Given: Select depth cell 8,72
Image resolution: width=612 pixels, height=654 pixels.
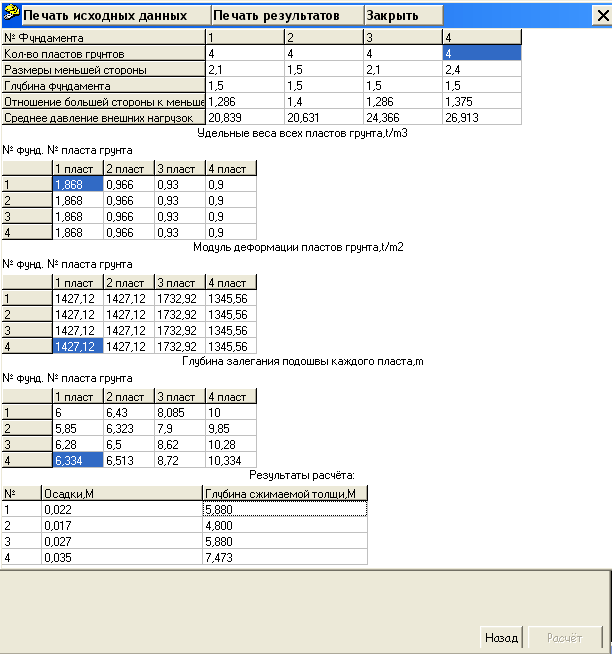Looking at the screenshot, I should click(180, 460).
